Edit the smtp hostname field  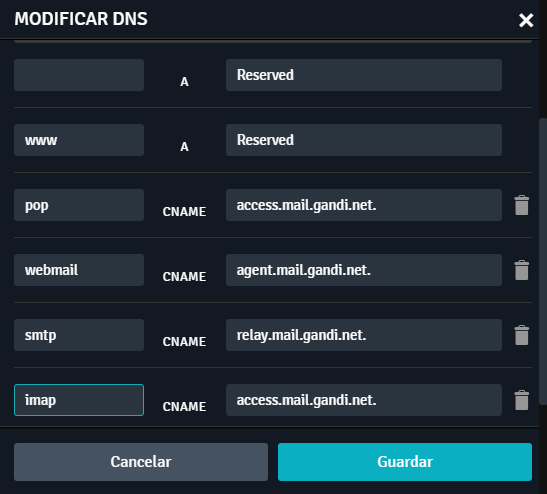(x=79, y=335)
